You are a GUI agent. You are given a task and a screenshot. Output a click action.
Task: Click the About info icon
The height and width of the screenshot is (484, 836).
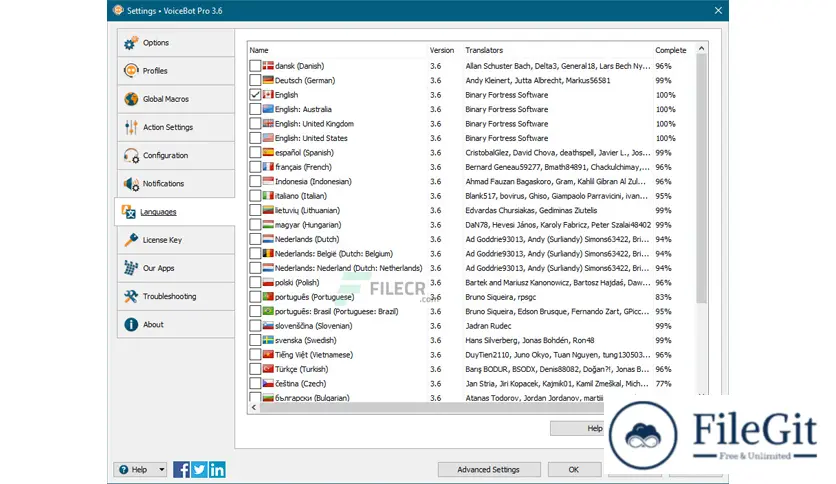(x=131, y=325)
